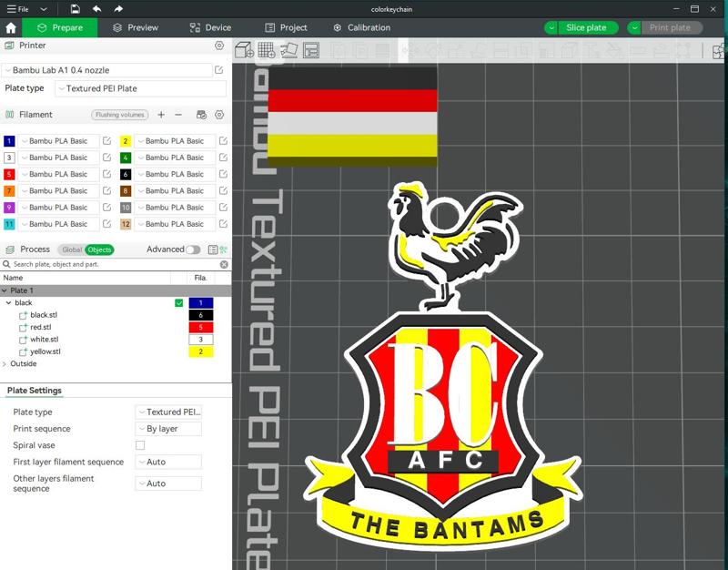Click the Flushing volumes button
The image size is (728, 570).
point(120,115)
